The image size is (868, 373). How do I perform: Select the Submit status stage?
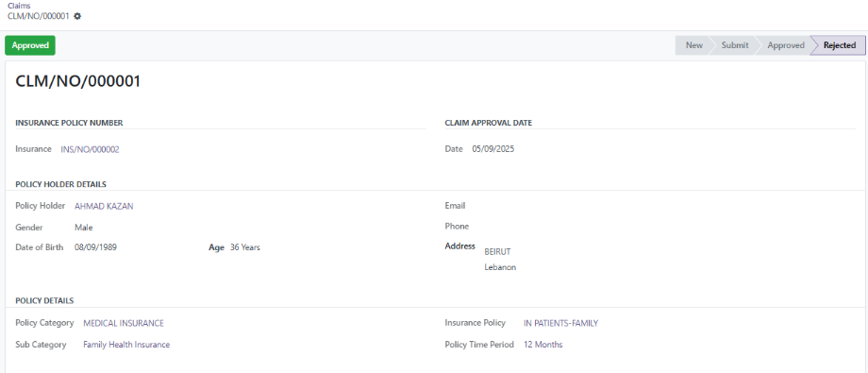click(x=735, y=45)
